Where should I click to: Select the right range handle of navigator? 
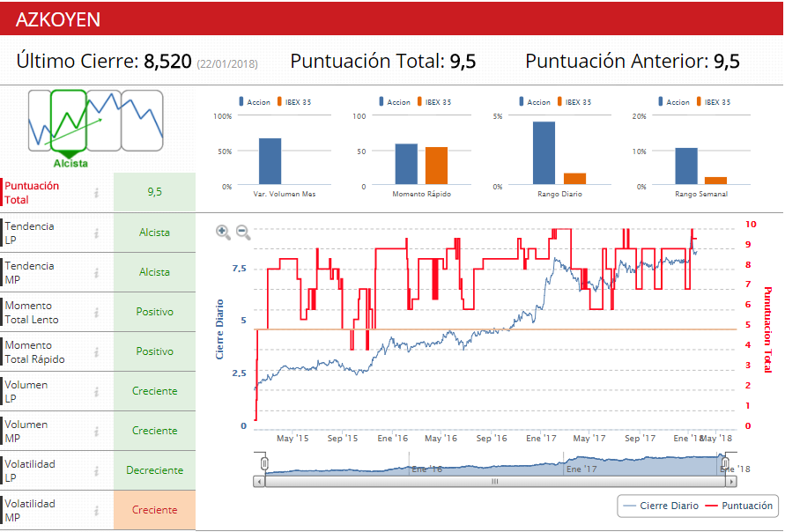pos(725,463)
